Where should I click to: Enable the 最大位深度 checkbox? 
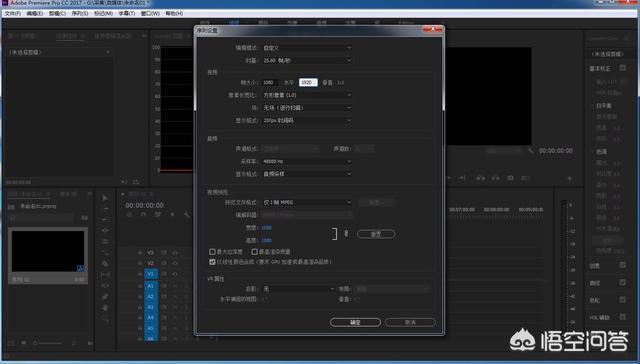(212, 252)
